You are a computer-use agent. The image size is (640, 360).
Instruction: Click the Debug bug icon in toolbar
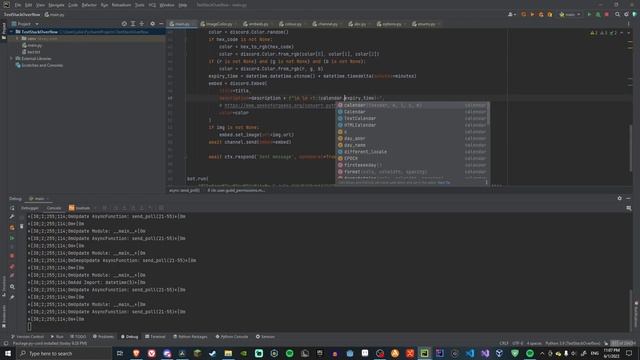pos(598,14)
